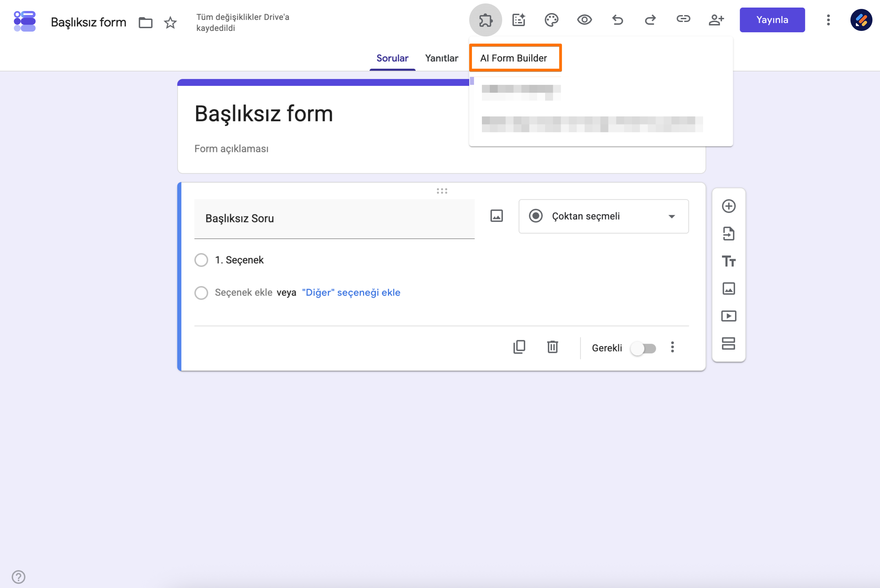Open help question mark icon
The width and height of the screenshot is (880, 588).
18,577
